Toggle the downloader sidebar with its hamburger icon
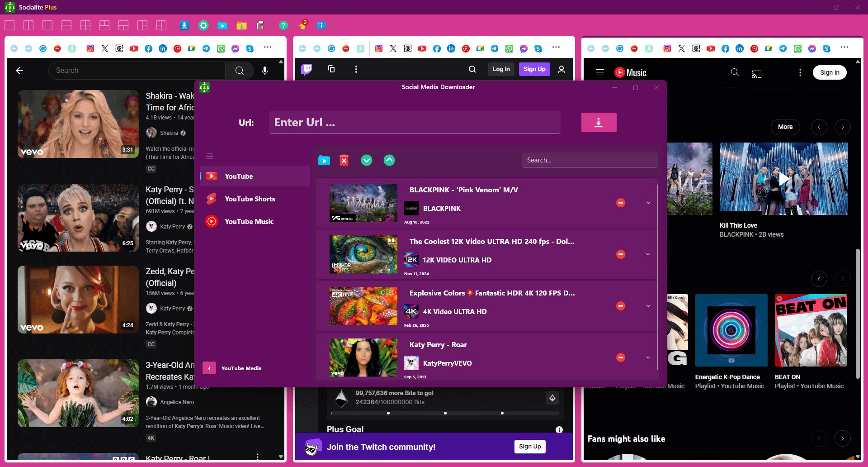868x467 pixels. (210, 156)
